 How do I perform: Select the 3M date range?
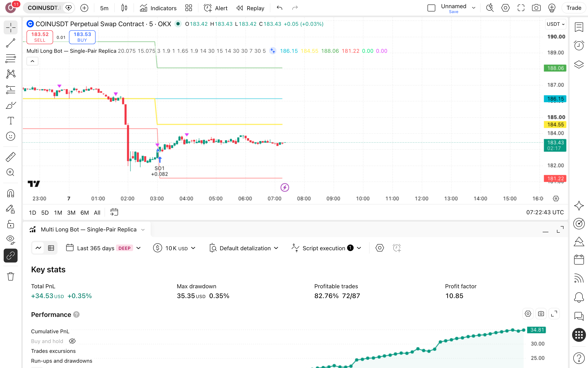(71, 212)
